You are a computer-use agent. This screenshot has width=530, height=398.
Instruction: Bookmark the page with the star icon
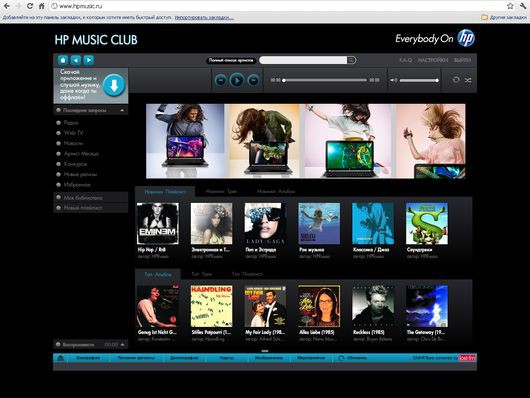pos(510,6)
